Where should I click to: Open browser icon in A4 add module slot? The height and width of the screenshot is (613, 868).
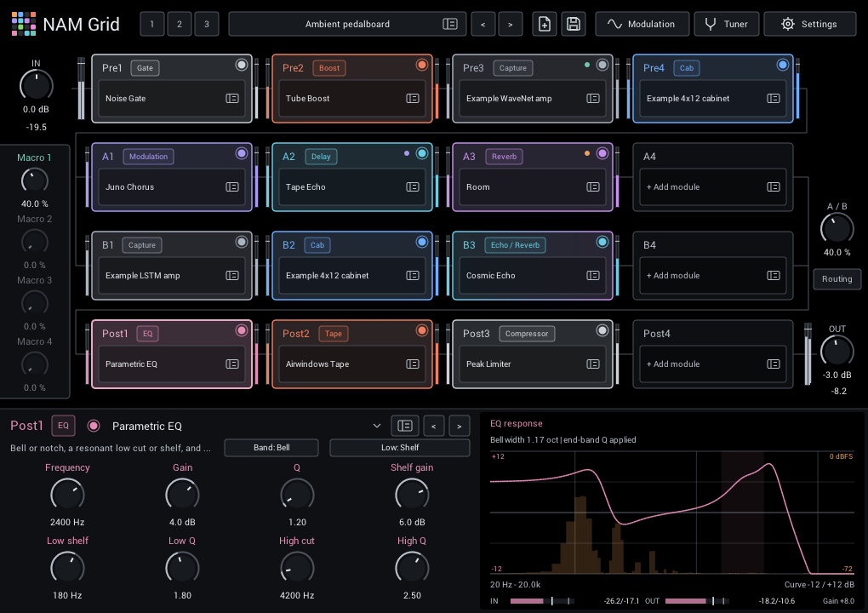774,186
